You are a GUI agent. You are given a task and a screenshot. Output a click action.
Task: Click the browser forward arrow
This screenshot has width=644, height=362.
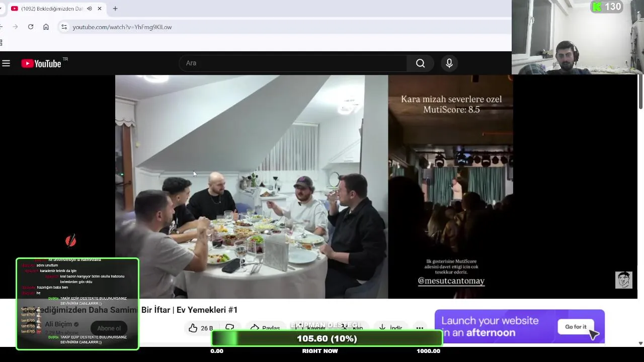click(15, 27)
